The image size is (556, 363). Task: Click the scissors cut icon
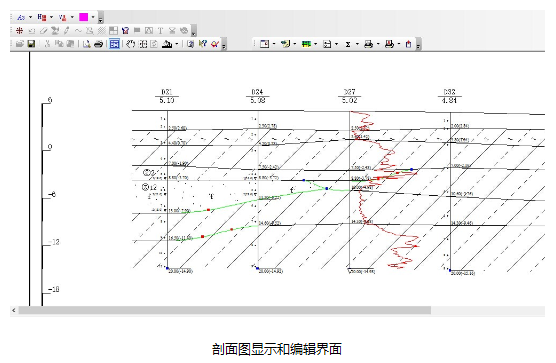[47, 44]
